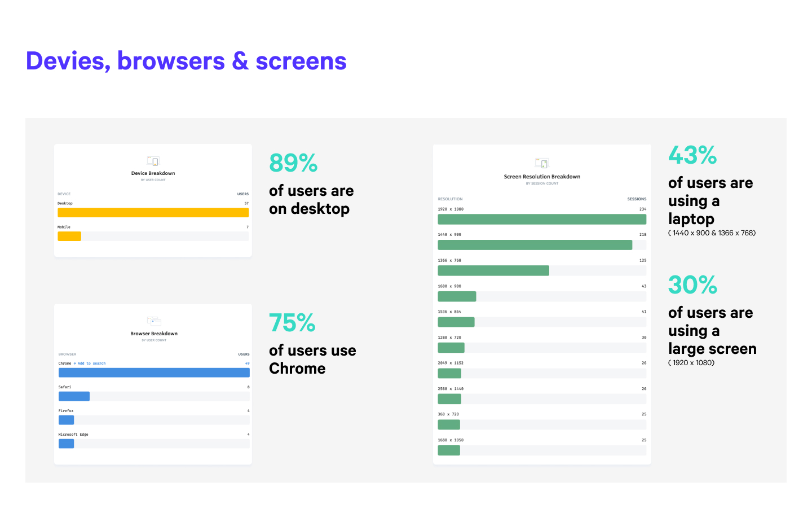Click the Device Breakdown card icon
The height and width of the screenshot is (508, 812).
pos(153,161)
